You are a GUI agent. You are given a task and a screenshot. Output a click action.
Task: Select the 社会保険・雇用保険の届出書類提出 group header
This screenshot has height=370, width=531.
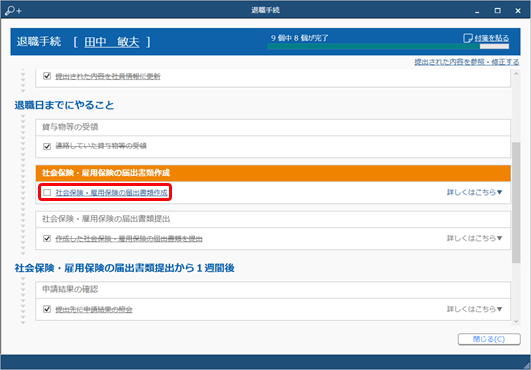point(273,219)
